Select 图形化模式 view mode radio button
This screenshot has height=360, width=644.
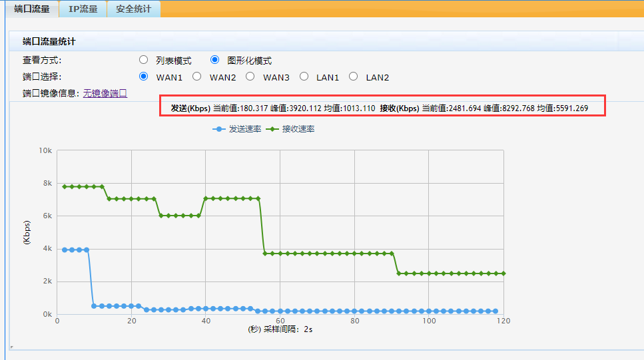point(214,60)
